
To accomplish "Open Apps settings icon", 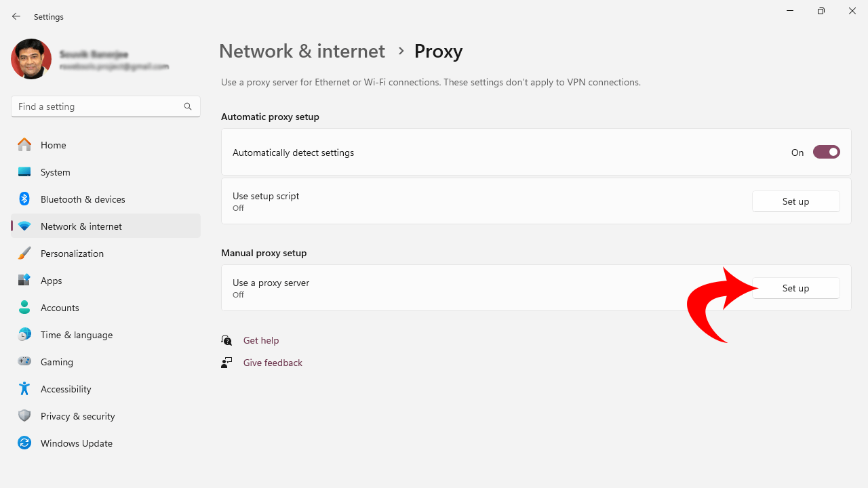I will click(24, 281).
